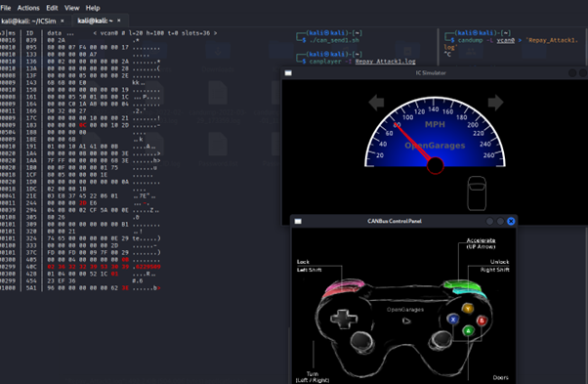Click the IC Simulator window menu icon
Image resolution: width=588 pixels, height=384 pixels.
pyautogui.click(x=288, y=73)
